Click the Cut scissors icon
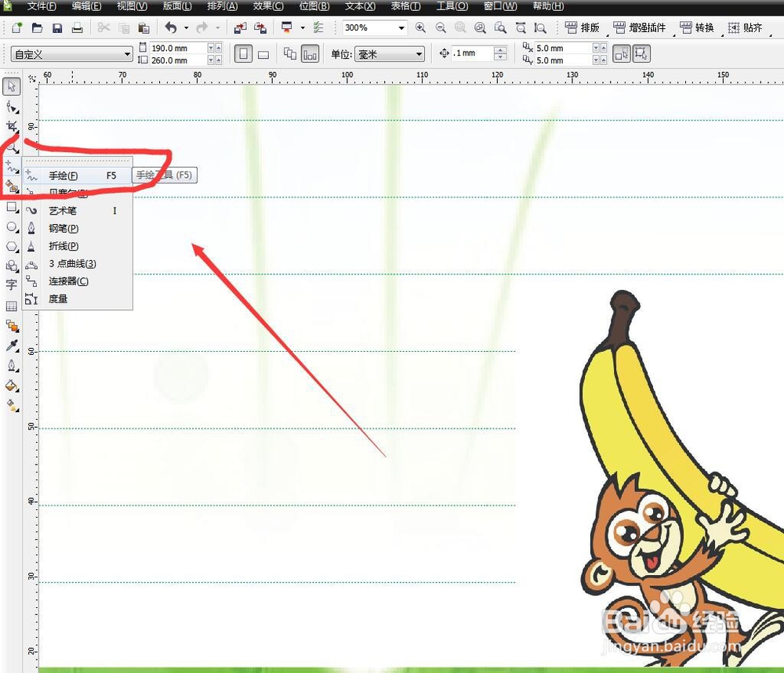 pyautogui.click(x=103, y=27)
